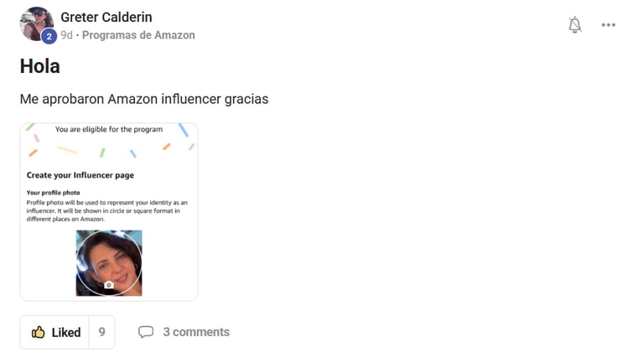Toggle the notification bell for this post
644x358 pixels.
coord(575,25)
